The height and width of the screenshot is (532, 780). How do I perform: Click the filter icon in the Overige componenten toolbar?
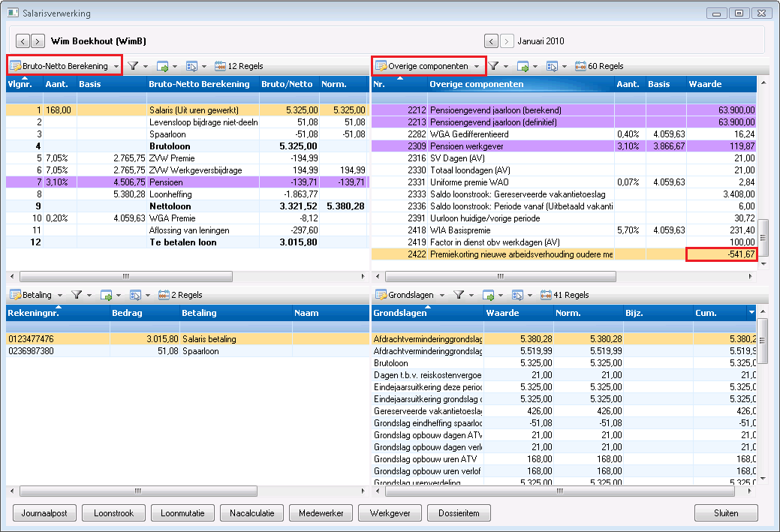(x=493, y=65)
